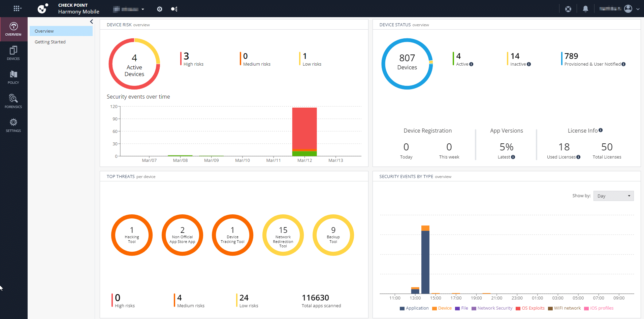Expand the tenant selector dropdown in header

coord(129,9)
